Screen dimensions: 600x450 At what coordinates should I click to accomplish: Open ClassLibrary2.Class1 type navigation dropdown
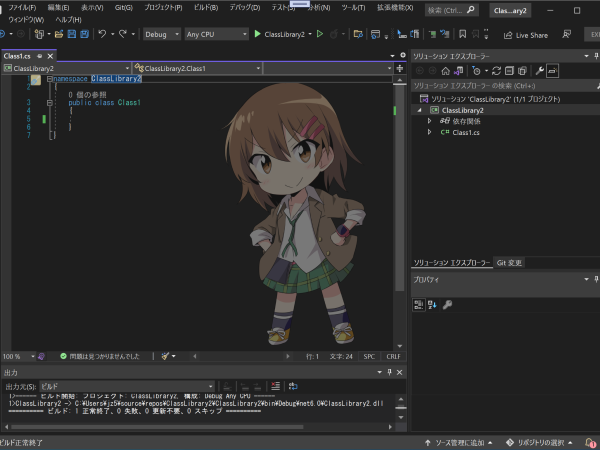197,68
